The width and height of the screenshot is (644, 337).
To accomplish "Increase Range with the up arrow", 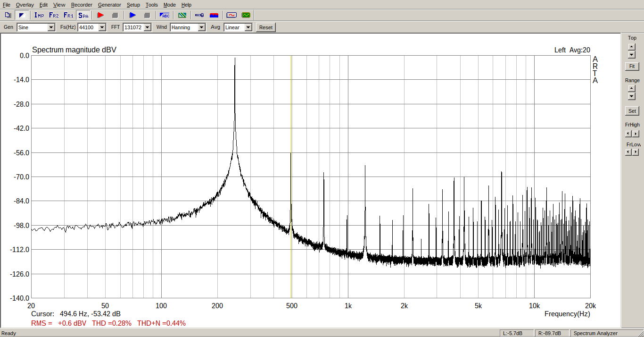I will click(632, 88).
